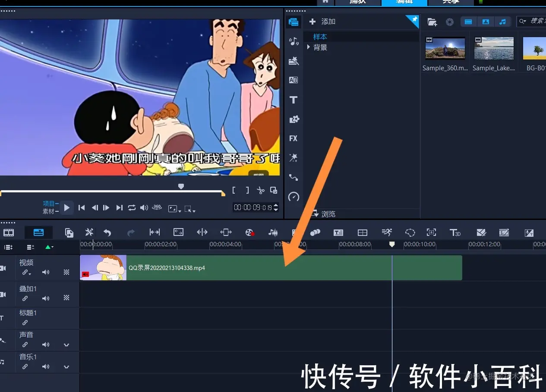Open the Template library icon
Image resolution: width=546 pixels, height=392 pixels.
(x=294, y=61)
